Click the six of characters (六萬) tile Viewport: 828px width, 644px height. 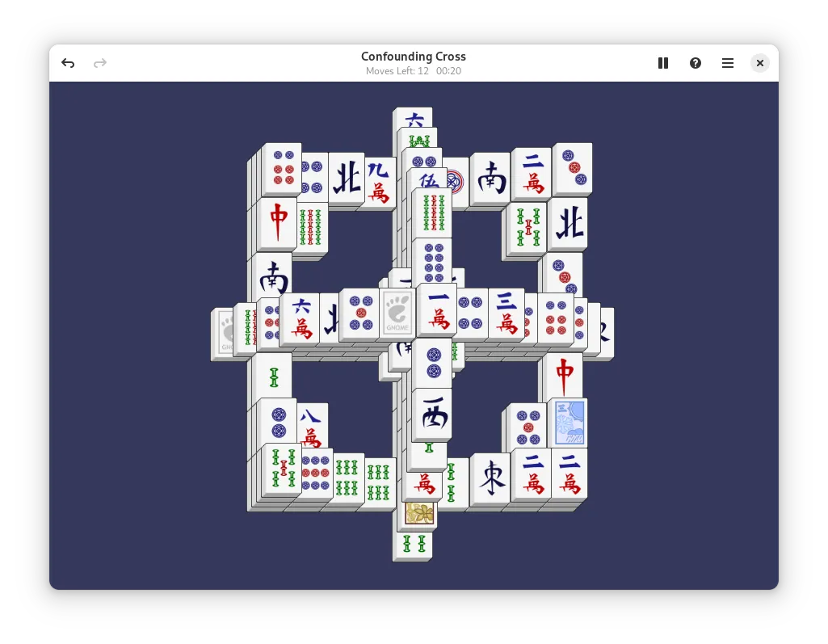point(301,318)
